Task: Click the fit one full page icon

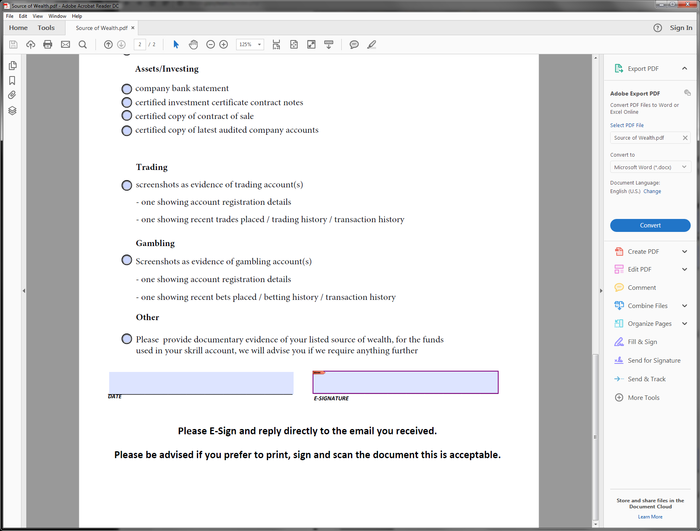Action: pos(294,45)
